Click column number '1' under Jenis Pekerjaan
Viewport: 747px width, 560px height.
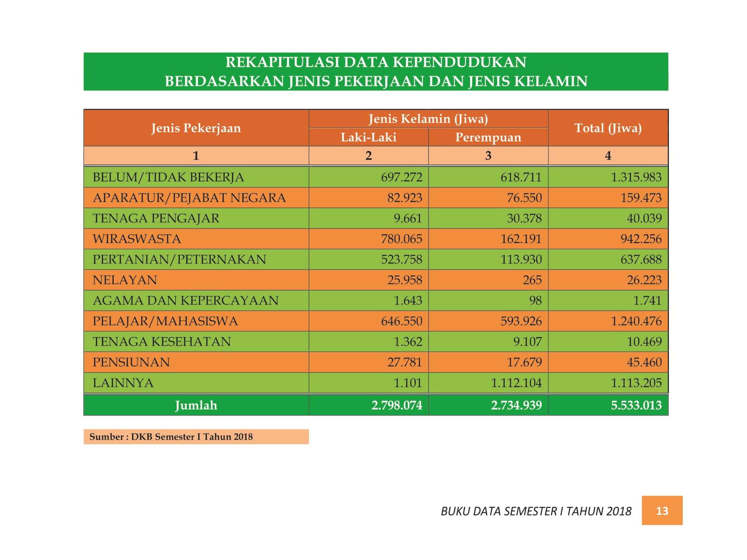click(196, 156)
